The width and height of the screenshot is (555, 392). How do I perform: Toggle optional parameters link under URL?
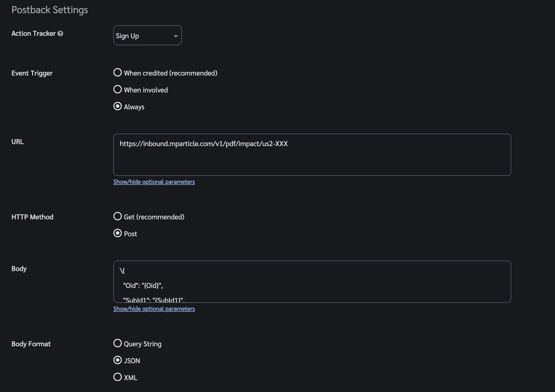pyautogui.click(x=154, y=182)
